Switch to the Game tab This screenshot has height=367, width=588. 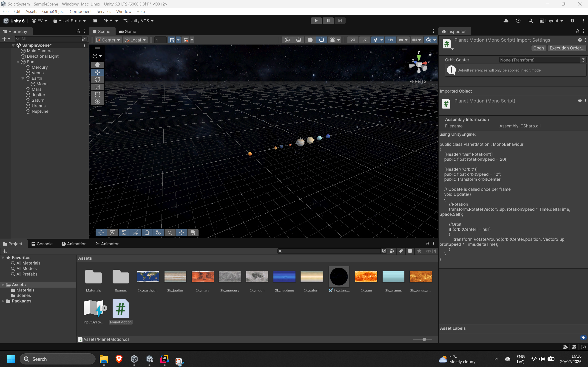click(128, 31)
